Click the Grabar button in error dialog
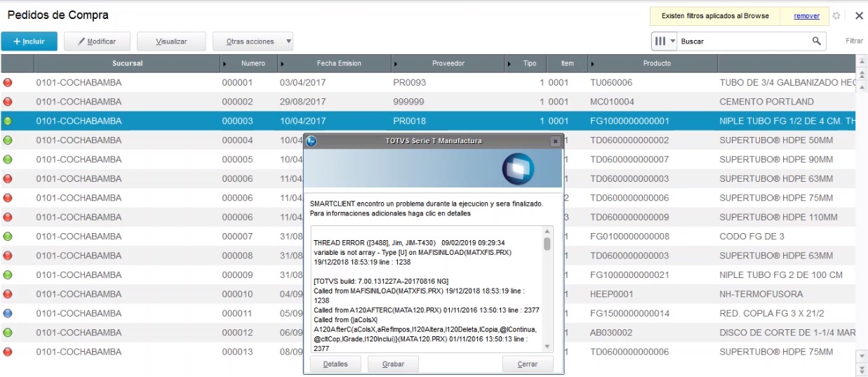 click(x=393, y=364)
